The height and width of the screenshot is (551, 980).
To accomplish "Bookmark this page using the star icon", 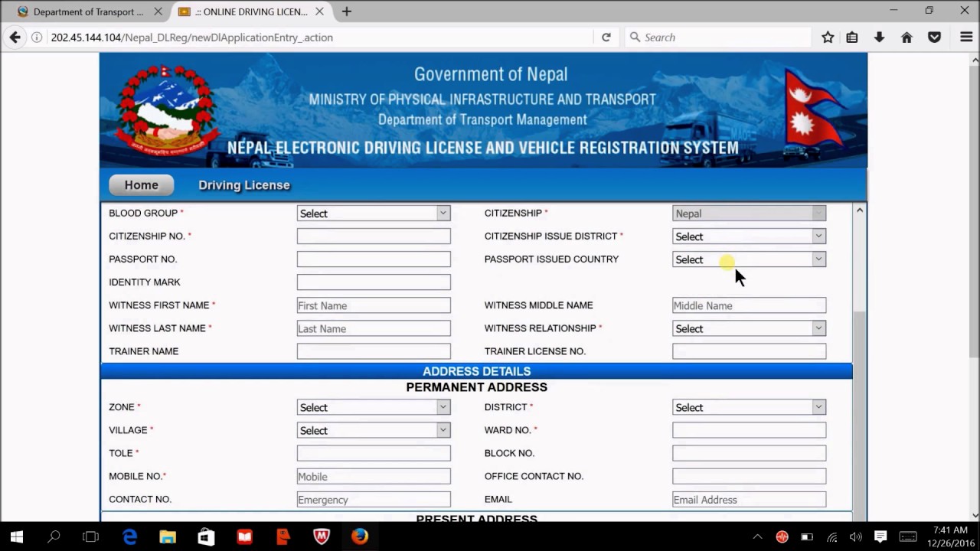I will 827,37.
